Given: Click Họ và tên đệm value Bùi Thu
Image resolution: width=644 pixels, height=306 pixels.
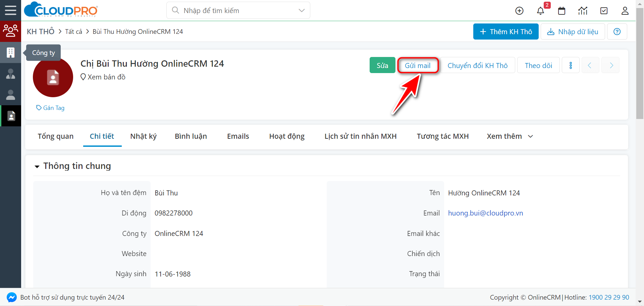Looking at the screenshot, I should [166, 193].
